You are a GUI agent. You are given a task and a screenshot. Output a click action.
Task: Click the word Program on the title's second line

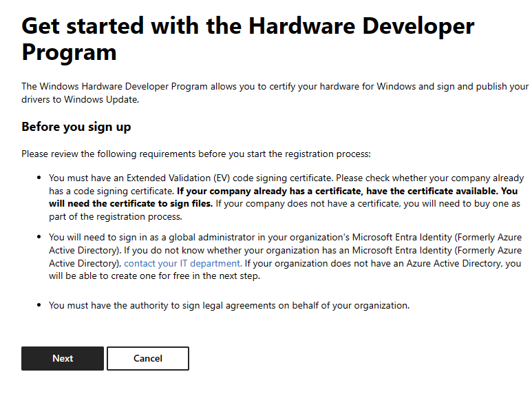pos(70,52)
